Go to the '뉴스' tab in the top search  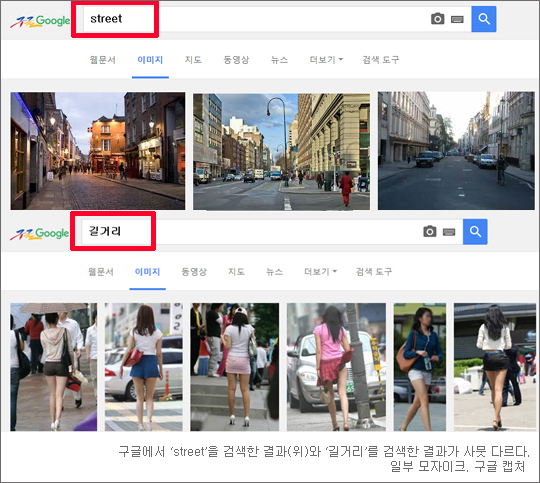tap(279, 60)
